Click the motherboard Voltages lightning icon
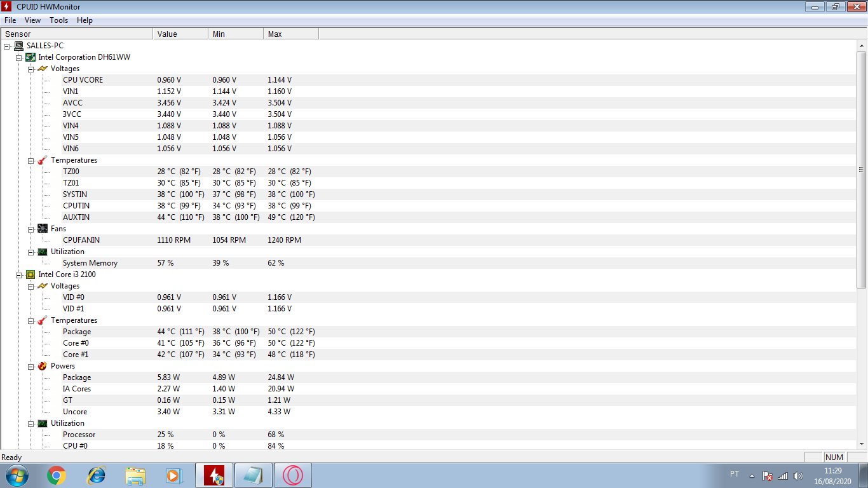The height and width of the screenshot is (488, 868). click(43, 69)
